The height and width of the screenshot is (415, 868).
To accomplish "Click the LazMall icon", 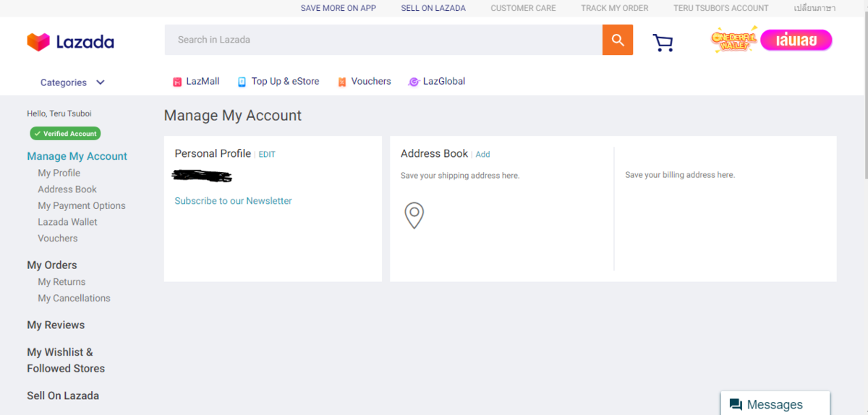I will (177, 82).
